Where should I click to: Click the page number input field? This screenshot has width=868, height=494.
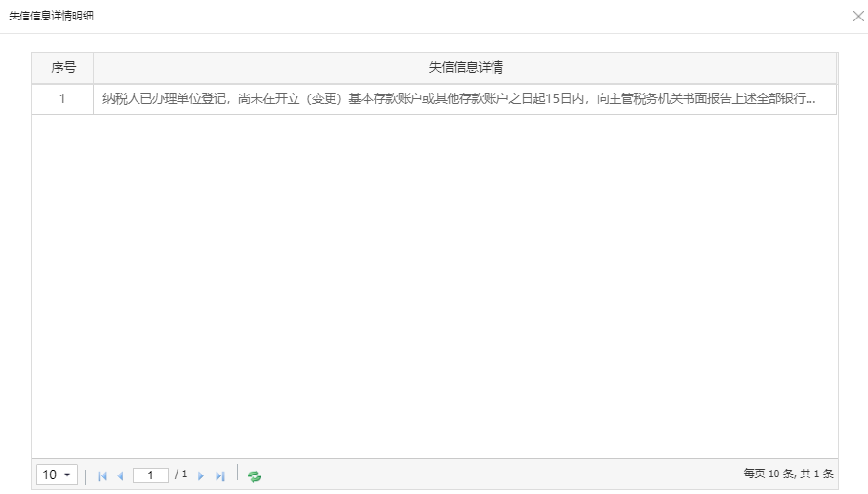click(150, 475)
